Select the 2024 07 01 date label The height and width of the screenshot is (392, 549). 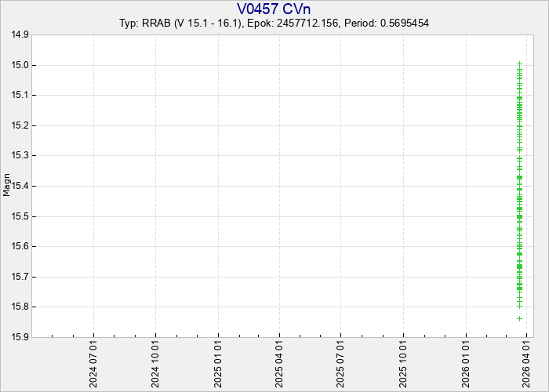(x=94, y=364)
